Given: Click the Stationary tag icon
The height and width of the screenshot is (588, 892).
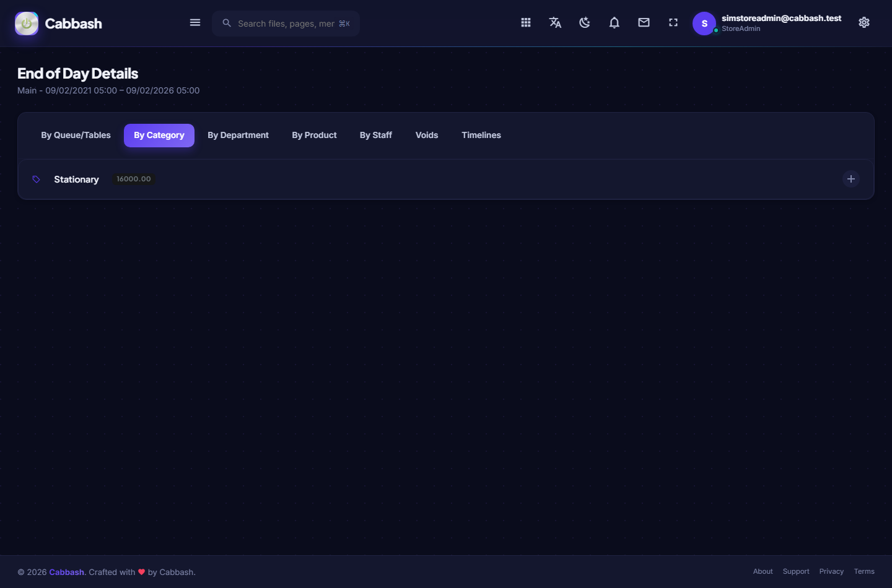Looking at the screenshot, I should (36, 179).
